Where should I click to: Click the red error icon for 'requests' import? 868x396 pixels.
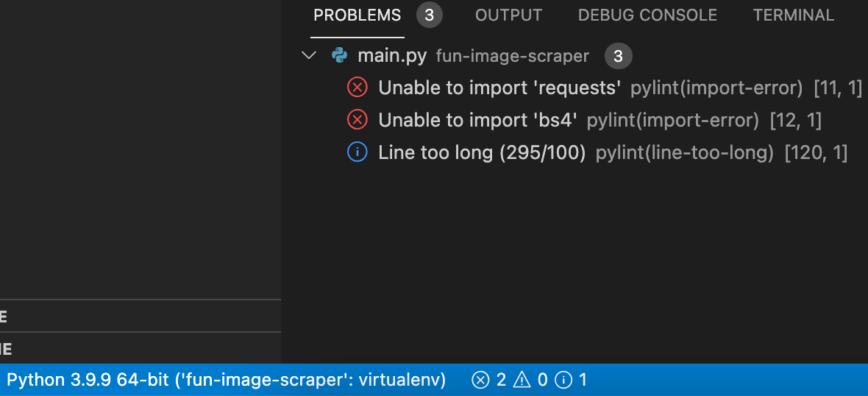pyautogui.click(x=357, y=88)
